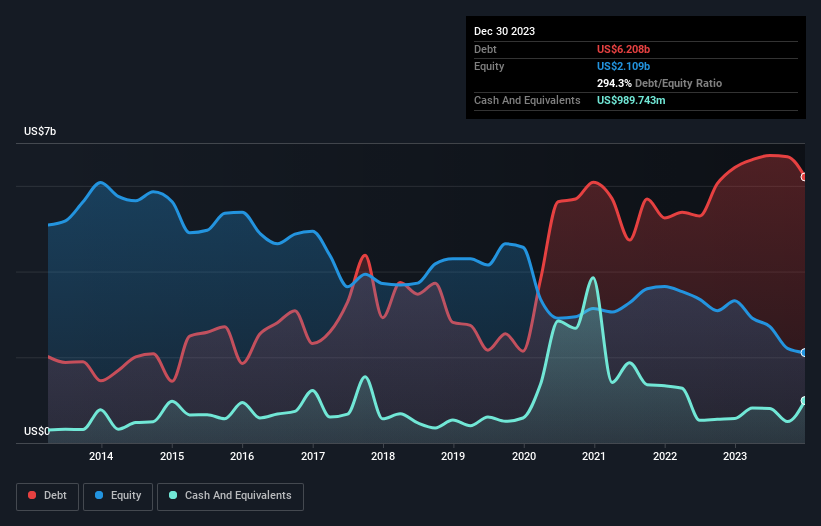Select the 2022 x-axis label
This screenshot has height=526, width=821.
pyautogui.click(x=664, y=456)
